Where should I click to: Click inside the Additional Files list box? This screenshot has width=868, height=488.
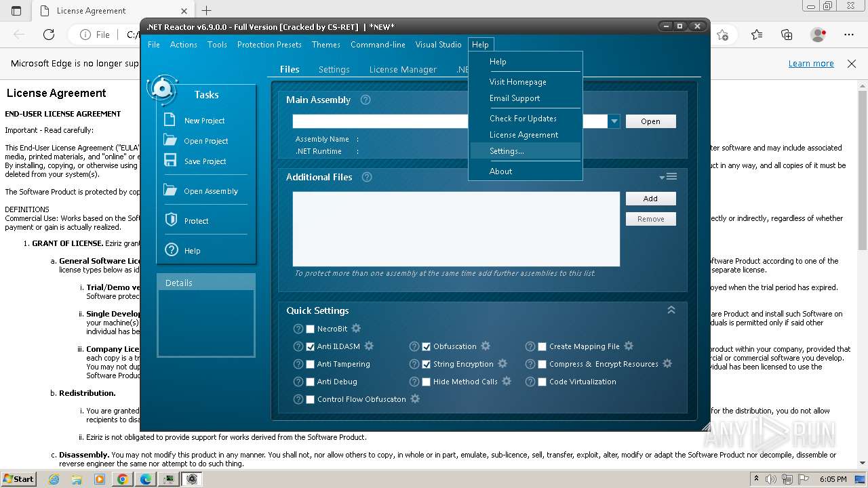[x=456, y=229]
